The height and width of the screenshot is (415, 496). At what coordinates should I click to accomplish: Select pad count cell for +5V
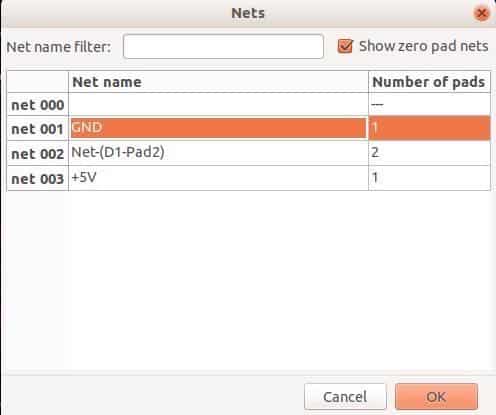(429, 178)
